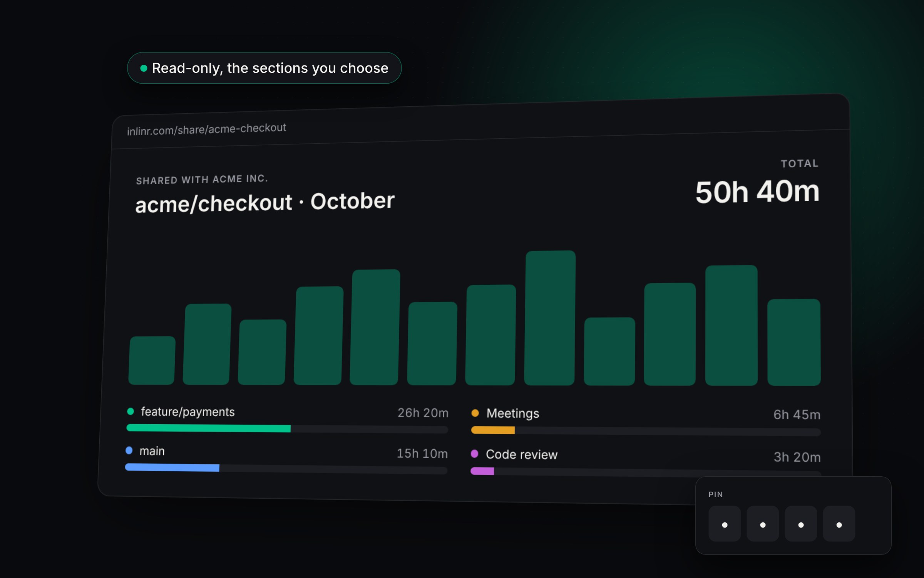Click the last bar in the chart
This screenshot has width=924, height=578.
click(x=794, y=342)
